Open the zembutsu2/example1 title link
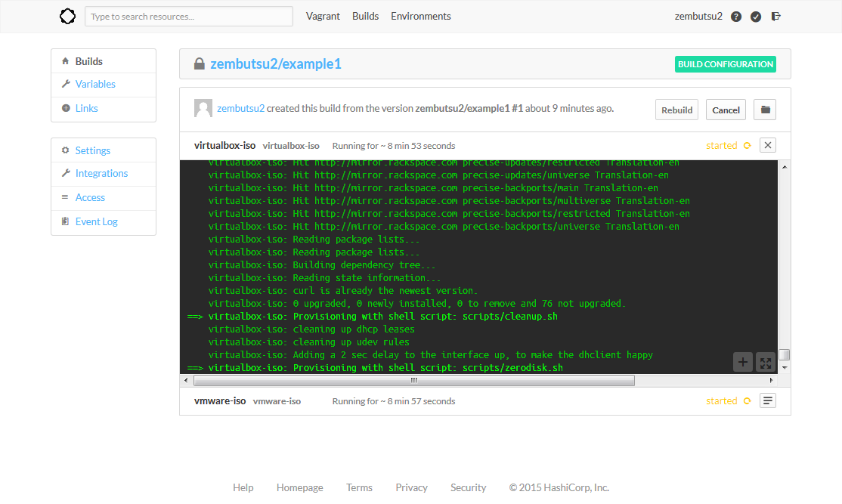 click(275, 64)
